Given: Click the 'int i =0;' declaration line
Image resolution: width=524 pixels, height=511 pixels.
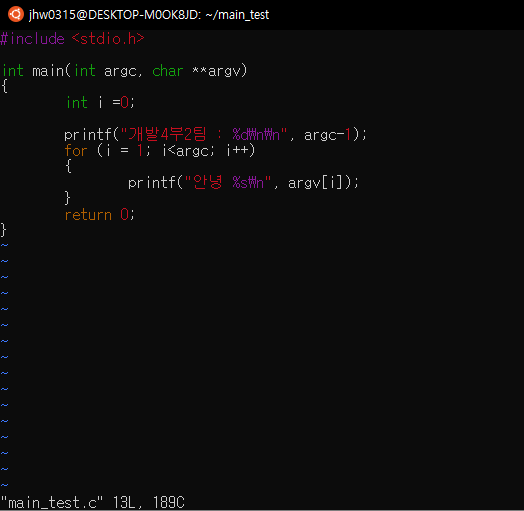Looking at the screenshot, I should [100, 103].
